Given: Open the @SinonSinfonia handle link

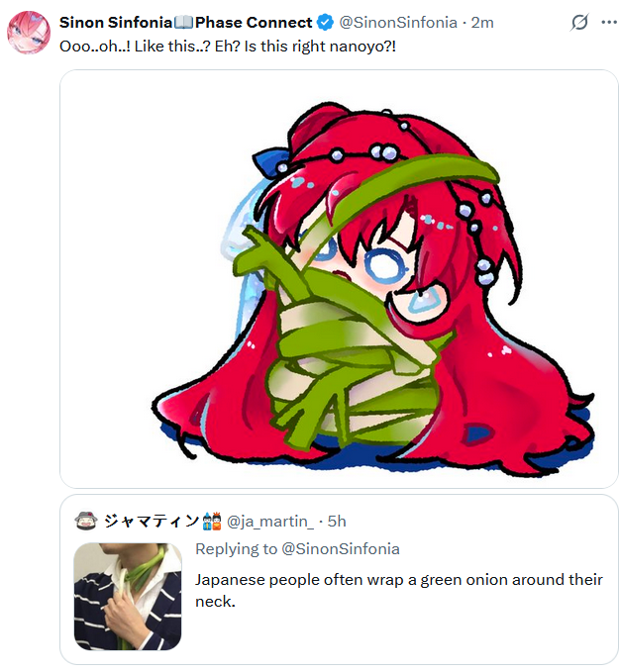Looking at the screenshot, I should tap(398, 23).
